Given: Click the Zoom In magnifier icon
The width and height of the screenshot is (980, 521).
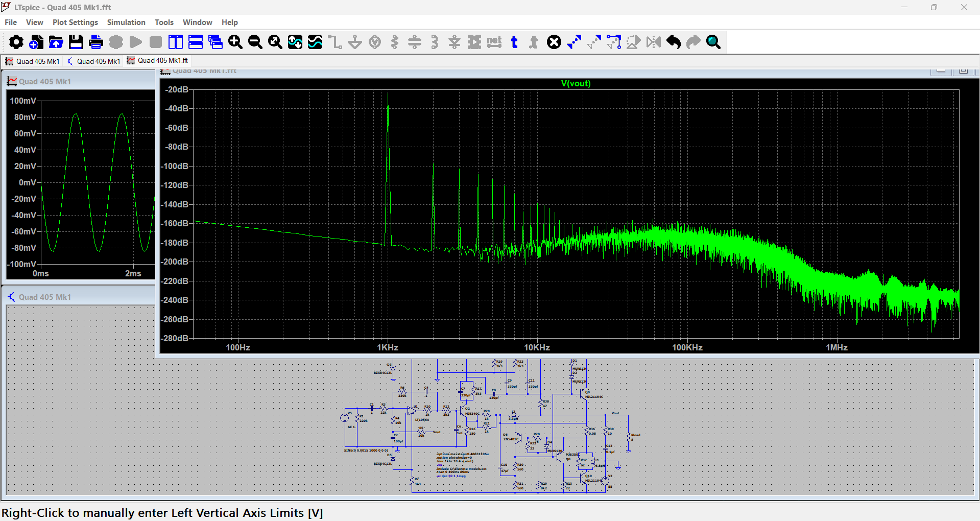Looking at the screenshot, I should (235, 42).
